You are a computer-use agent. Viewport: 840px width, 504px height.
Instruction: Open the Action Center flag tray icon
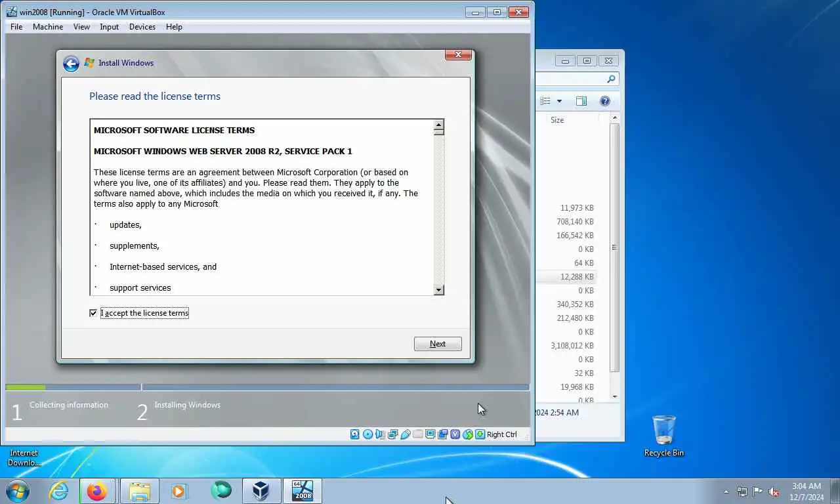pos(757,492)
